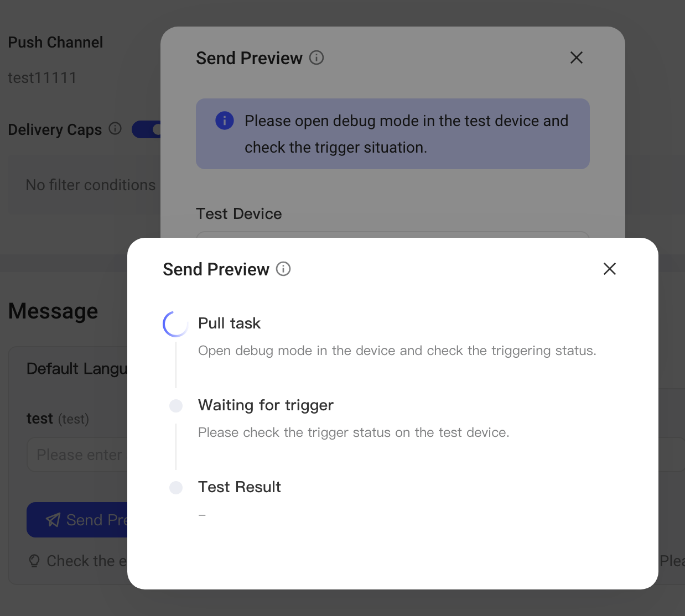Select the "Waiting for trigger" step title
685x616 pixels.
click(266, 405)
